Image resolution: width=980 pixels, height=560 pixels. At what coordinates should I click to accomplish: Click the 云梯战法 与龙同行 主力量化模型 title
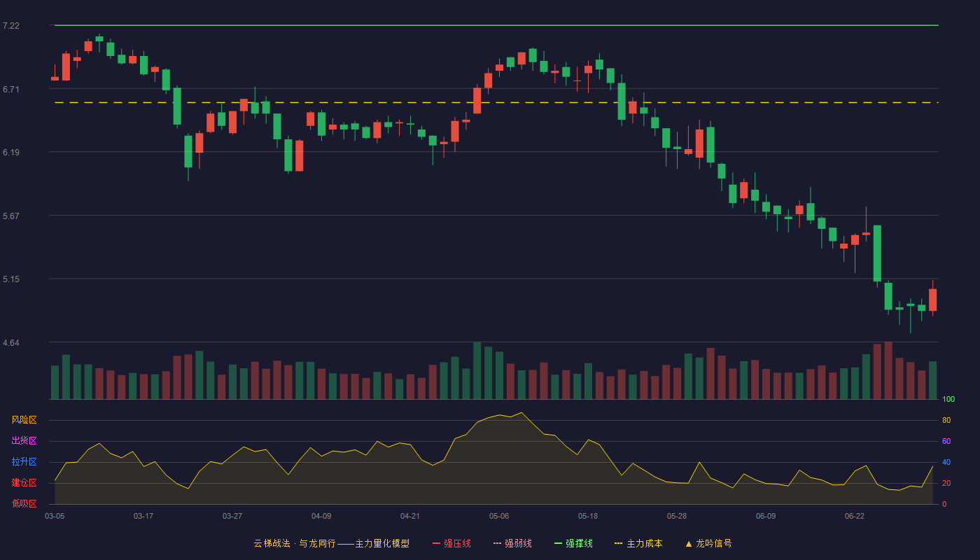click(331, 543)
